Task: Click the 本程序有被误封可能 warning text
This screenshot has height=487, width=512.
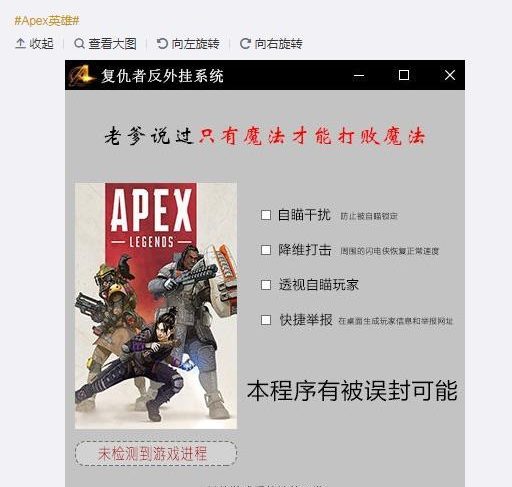Action: pyautogui.click(x=352, y=390)
